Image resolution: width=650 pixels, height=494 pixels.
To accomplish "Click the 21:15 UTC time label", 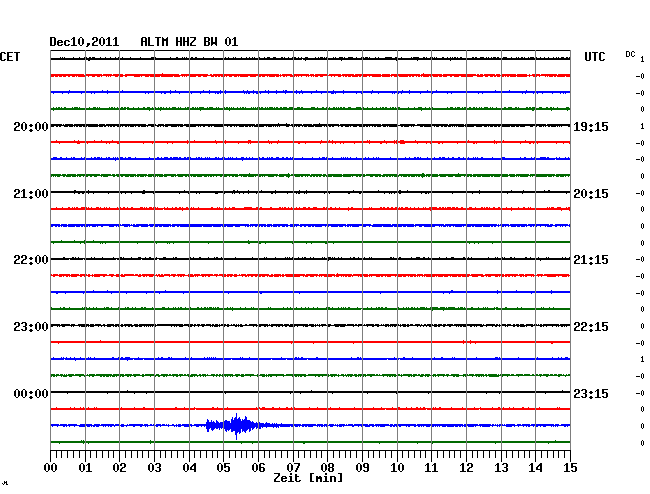I will pos(591,260).
